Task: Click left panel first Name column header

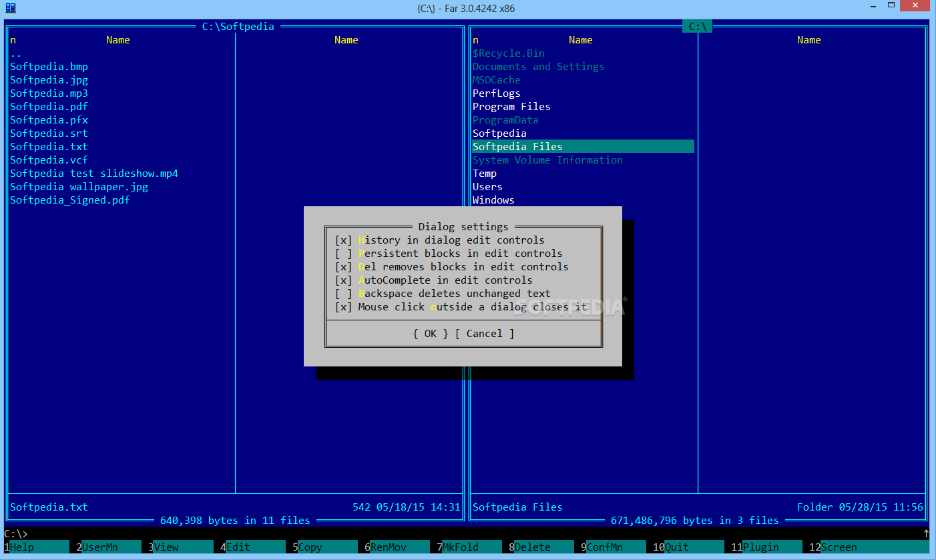Action: [x=118, y=40]
